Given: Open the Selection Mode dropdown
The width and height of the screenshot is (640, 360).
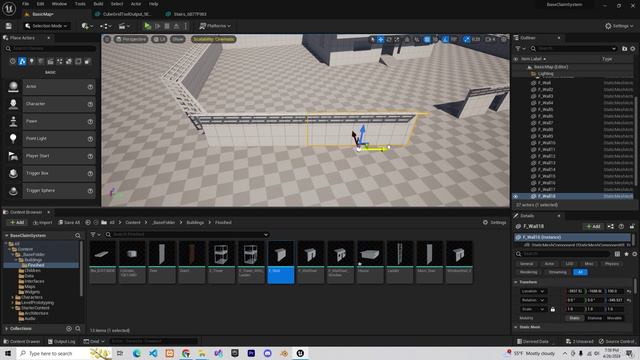Looking at the screenshot, I should pyautogui.click(x=46, y=26).
